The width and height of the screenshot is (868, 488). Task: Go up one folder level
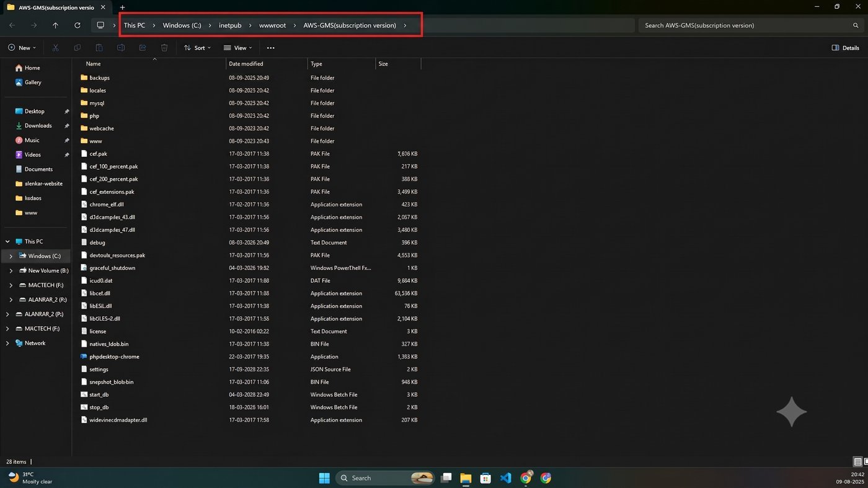[55, 25]
